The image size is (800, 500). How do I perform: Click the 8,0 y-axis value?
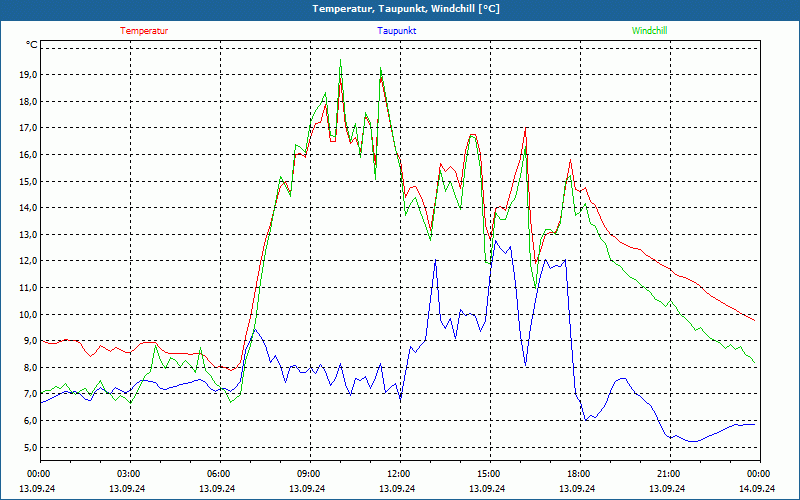(x=31, y=368)
